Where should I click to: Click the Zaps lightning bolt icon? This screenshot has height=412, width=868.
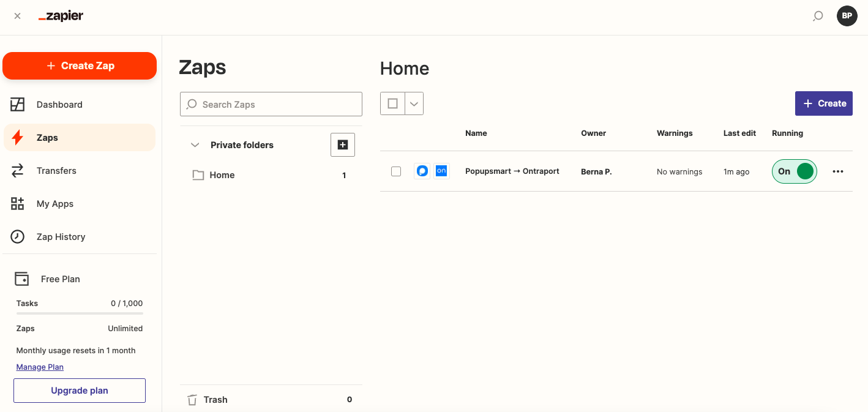(18, 138)
